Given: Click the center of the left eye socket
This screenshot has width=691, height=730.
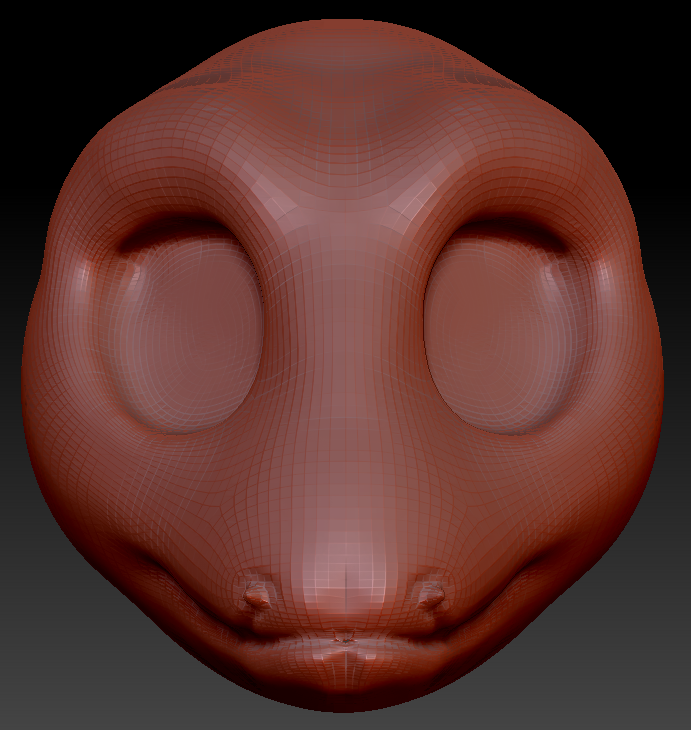Looking at the screenshot, I should pyautogui.click(x=185, y=332).
